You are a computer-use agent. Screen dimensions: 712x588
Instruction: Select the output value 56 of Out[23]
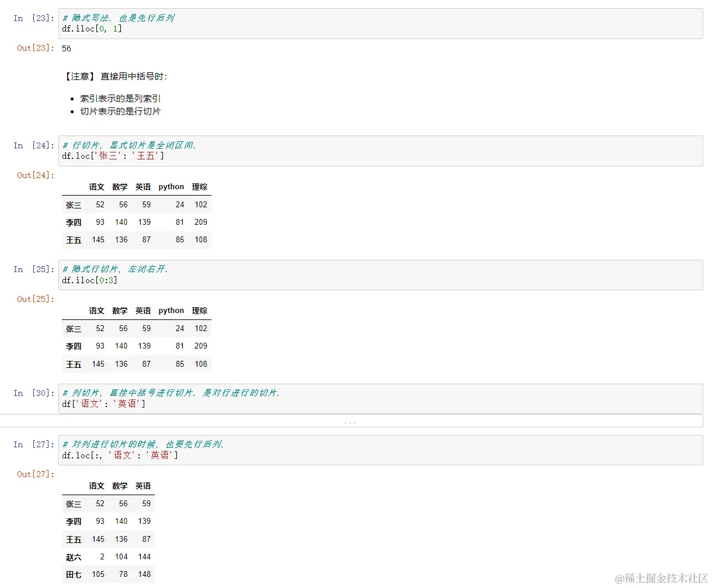67,48
